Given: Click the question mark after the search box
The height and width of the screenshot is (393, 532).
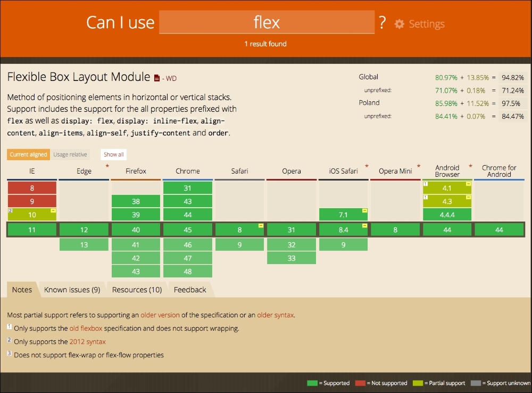Looking at the screenshot, I should point(383,23).
